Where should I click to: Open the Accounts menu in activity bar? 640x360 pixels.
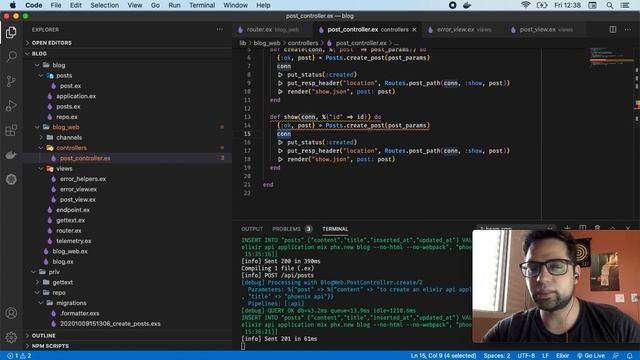pos(11,313)
